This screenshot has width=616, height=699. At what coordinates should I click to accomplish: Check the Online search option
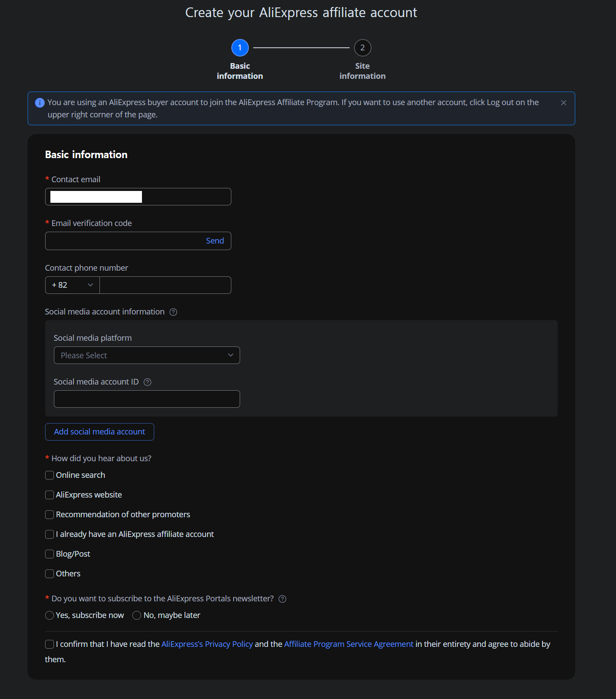pos(50,475)
